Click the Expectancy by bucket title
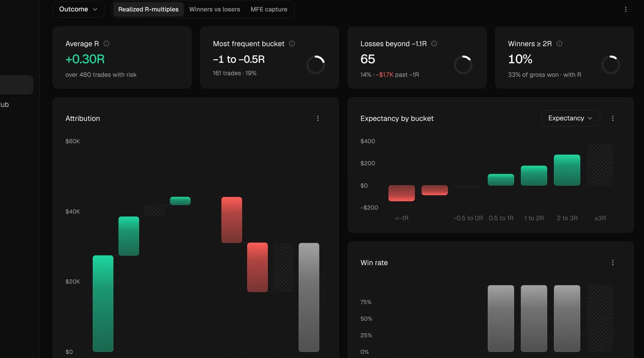Image resolution: width=644 pixels, height=358 pixels. (397, 119)
